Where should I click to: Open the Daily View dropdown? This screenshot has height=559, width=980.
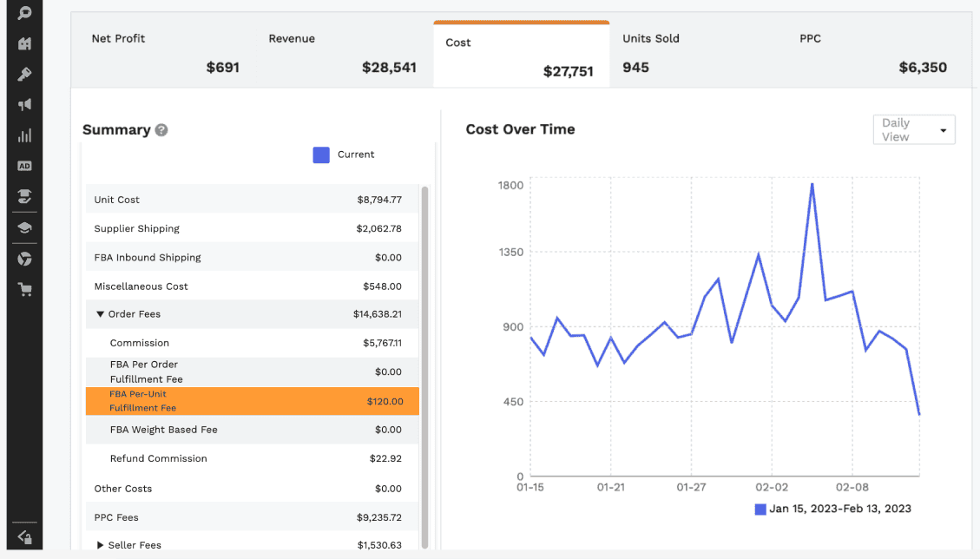pyautogui.click(x=913, y=130)
